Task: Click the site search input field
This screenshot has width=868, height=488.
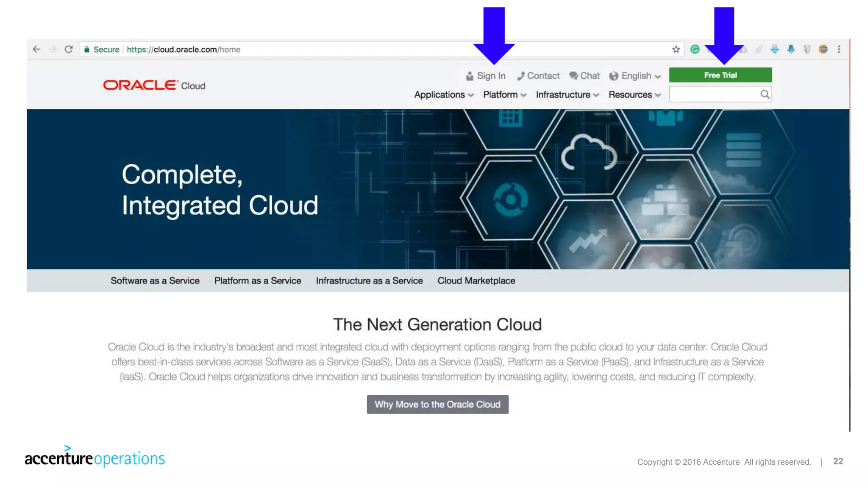Action: pyautogui.click(x=714, y=94)
